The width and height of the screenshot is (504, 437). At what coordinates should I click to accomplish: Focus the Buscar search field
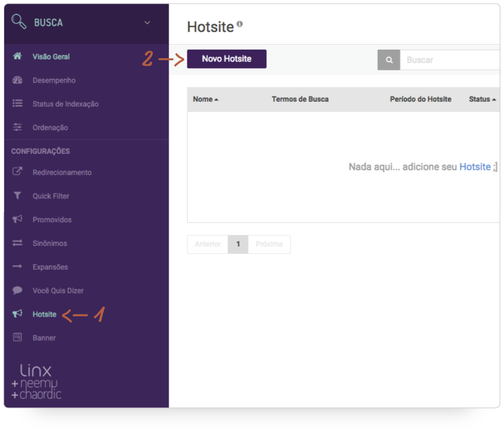(x=450, y=60)
